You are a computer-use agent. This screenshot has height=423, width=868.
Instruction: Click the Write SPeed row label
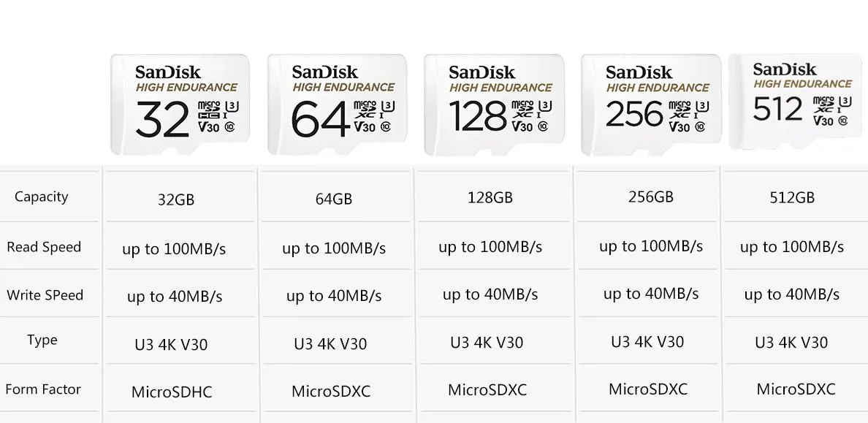click(x=45, y=295)
